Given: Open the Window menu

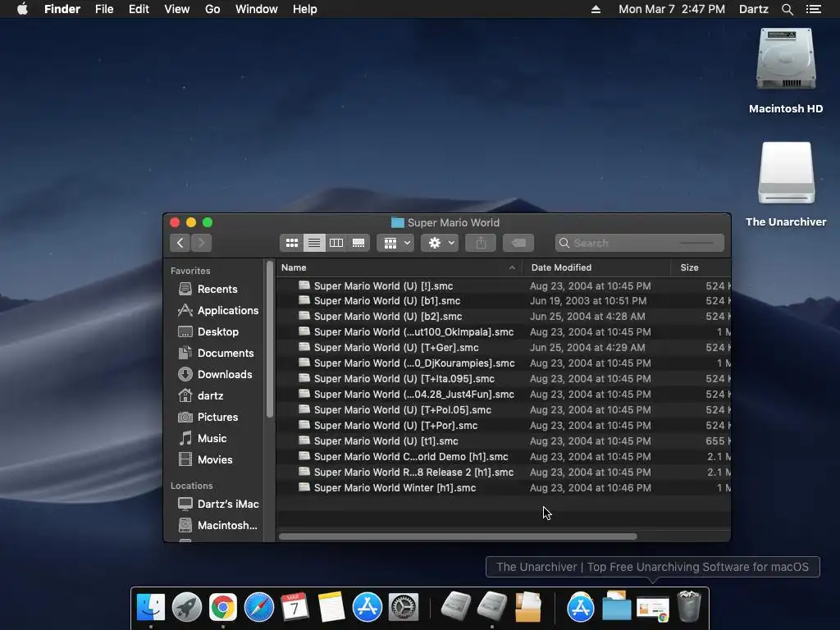Looking at the screenshot, I should coord(257,9).
